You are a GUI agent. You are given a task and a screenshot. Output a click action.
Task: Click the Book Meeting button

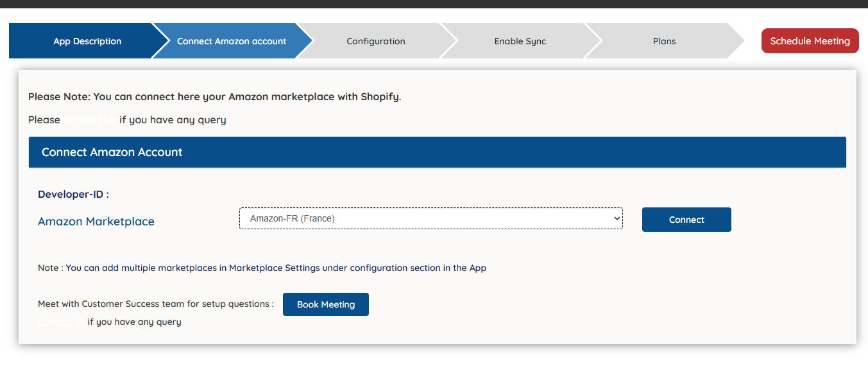coord(326,304)
